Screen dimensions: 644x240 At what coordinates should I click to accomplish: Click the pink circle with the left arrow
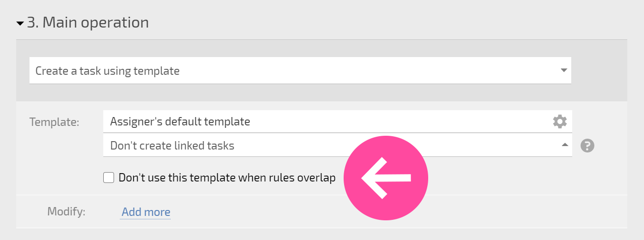385,178
